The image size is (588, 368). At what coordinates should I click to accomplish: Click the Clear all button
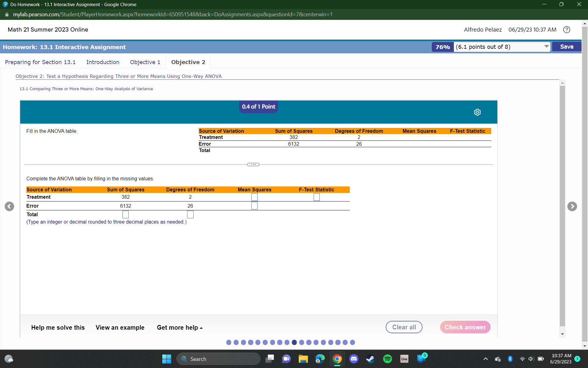click(404, 327)
